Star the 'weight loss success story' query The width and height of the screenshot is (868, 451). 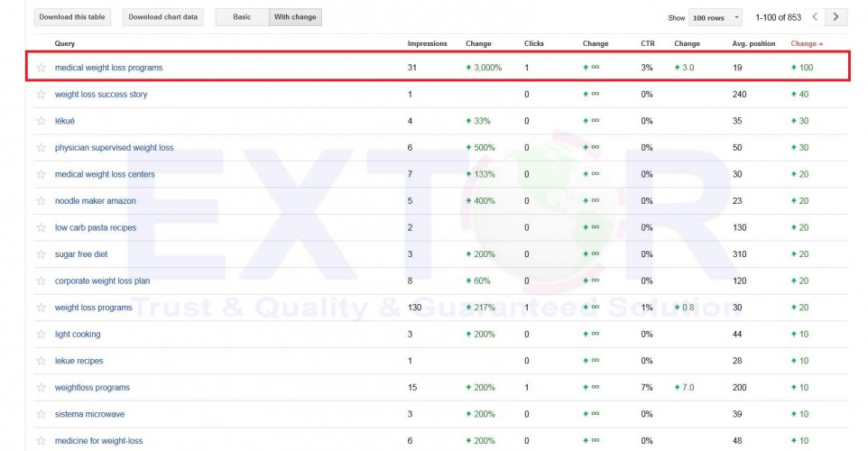(41, 95)
